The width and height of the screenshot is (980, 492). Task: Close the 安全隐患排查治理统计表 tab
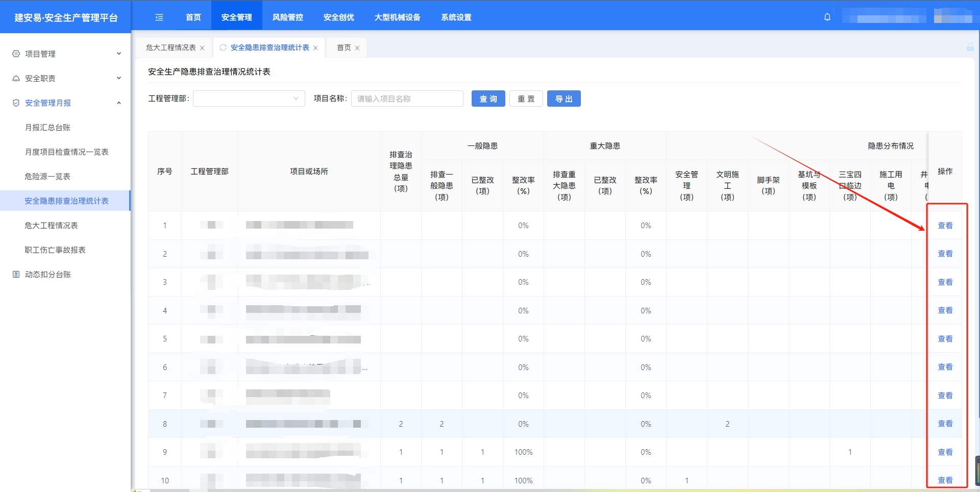pyautogui.click(x=315, y=48)
